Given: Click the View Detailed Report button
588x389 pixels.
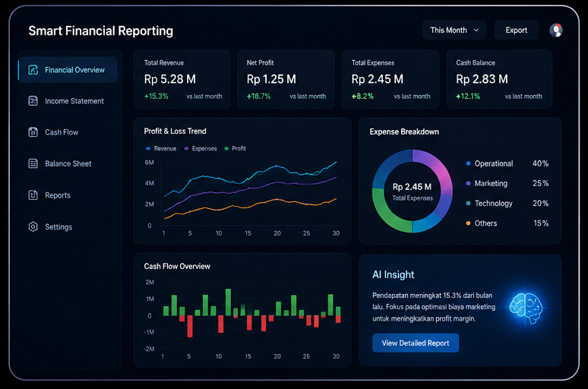Looking at the screenshot, I should pos(416,343).
